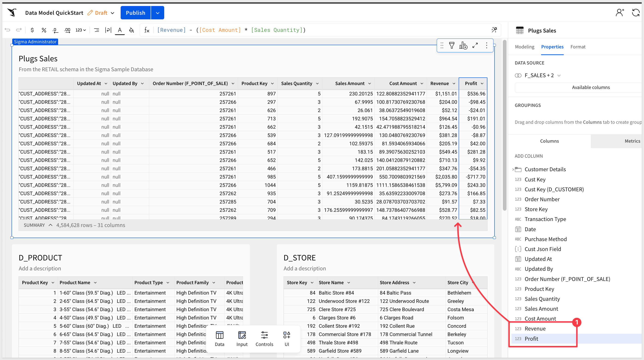Open the Publish dropdown arrow
The height and width of the screenshot is (360, 644).
click(x=158, y=13)
